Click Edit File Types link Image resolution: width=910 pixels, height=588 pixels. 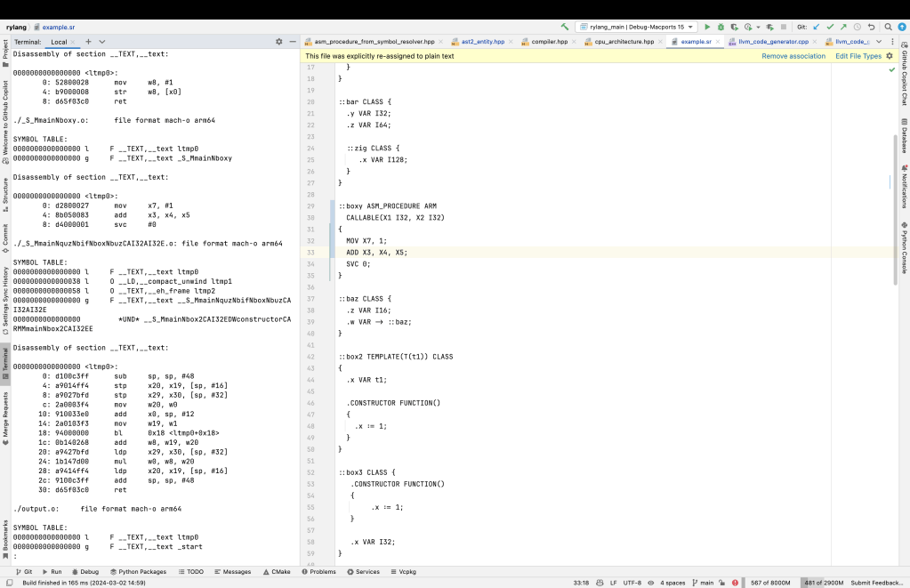(x=858, y=56)
